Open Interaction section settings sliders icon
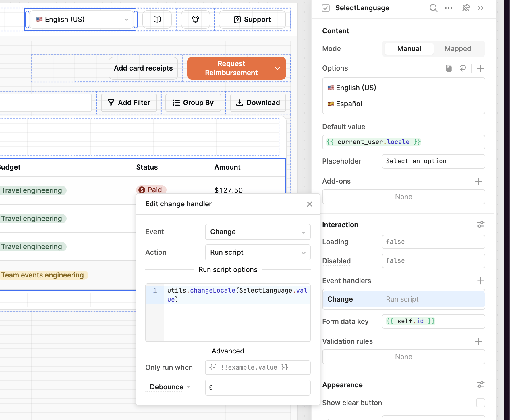Screen dimensions: 510x420 (481, 225)
